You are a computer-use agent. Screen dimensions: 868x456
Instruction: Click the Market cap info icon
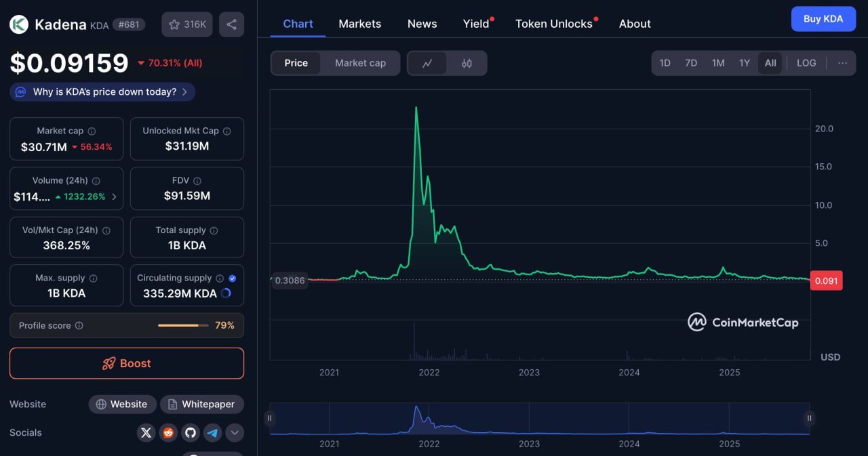pyautogui.click(x=92, y=131)
